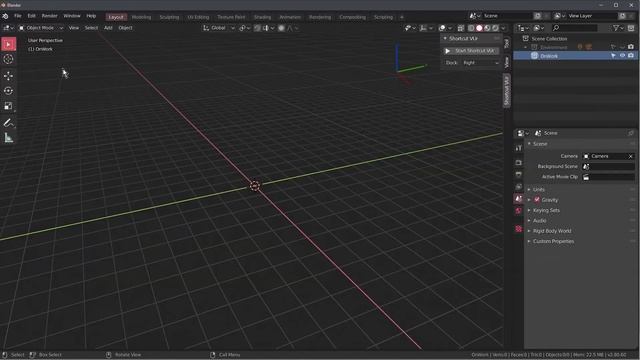
Task: Open the Dock Right dropdown
Action: (x=481, y=63)
